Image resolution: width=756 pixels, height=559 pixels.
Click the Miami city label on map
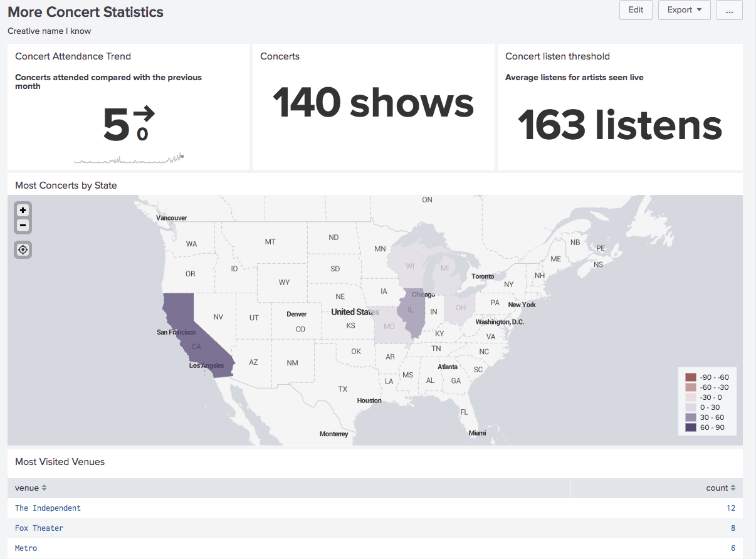477,433
